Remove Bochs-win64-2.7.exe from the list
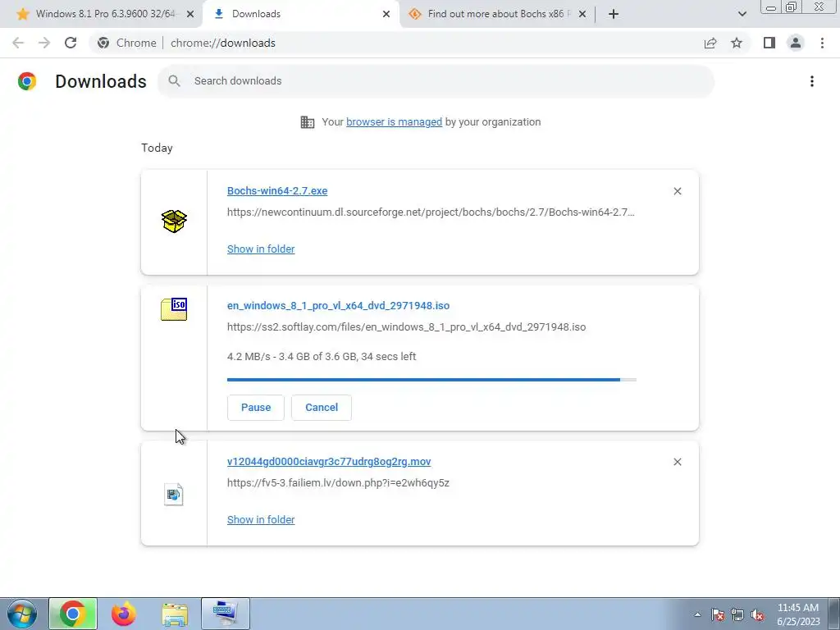 (x=678, y=191)
